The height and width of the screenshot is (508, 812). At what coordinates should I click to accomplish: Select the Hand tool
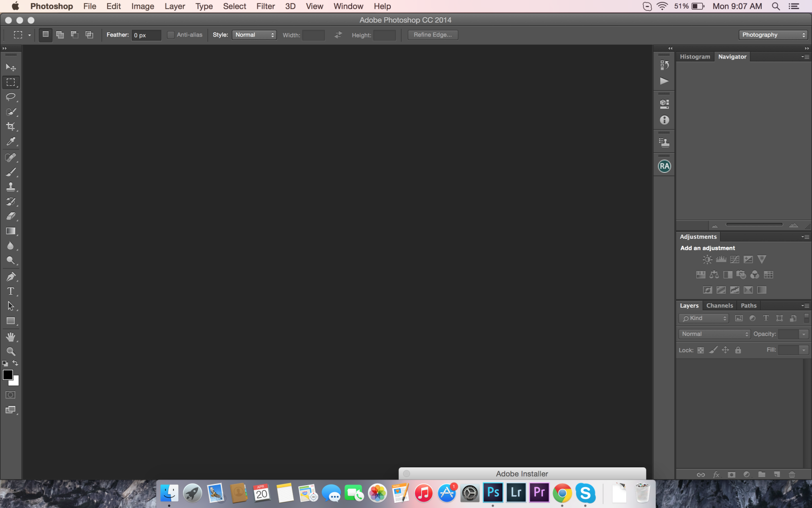coord(11,337)
